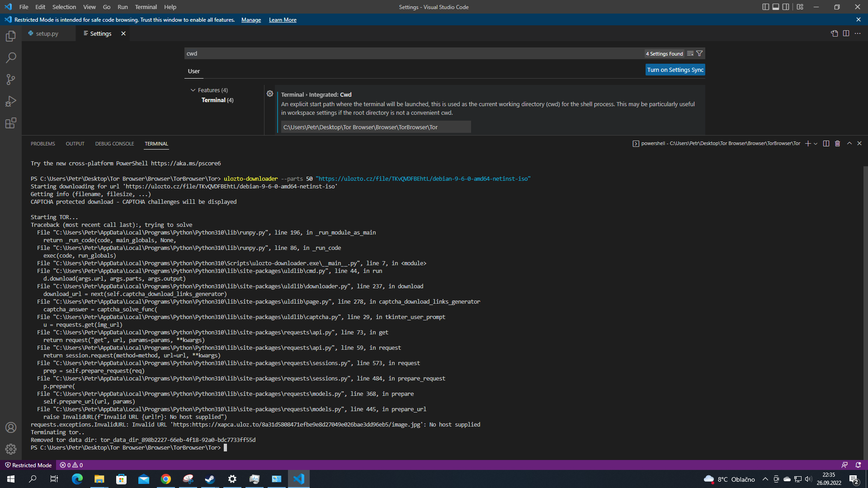Kill the active terminal with trash icon
This screenshot has height=488, width=868.
837,143
